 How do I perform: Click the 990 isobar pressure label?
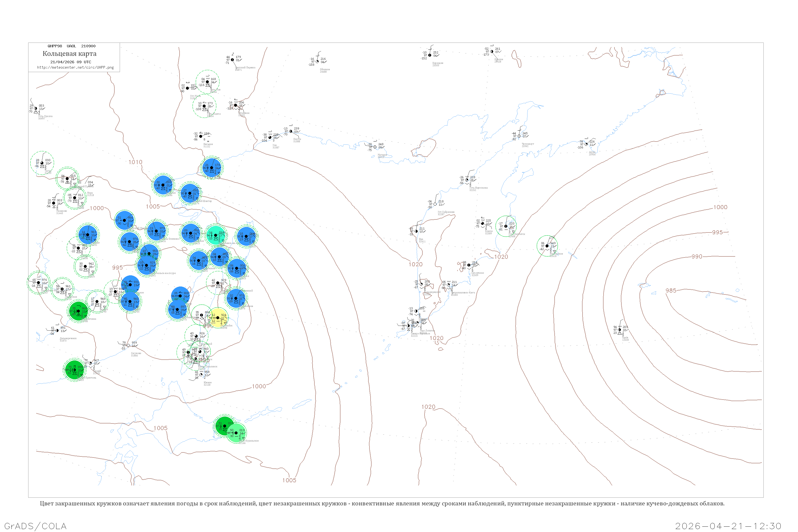tap(697, 256)
